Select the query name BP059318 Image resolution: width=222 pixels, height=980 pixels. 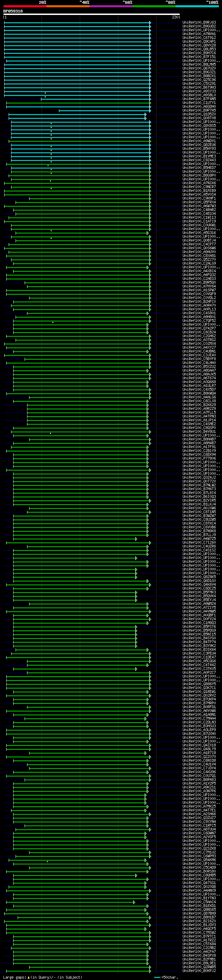pos(13,11)
